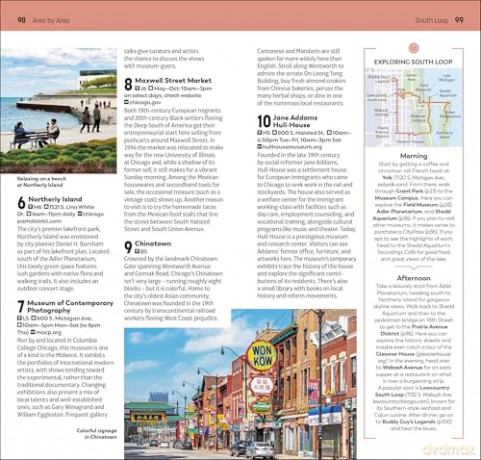The height and width of the screenshot is (460, 481).
Task: Click the website icon before mocp.org
Action: click(x=33, y=332)
